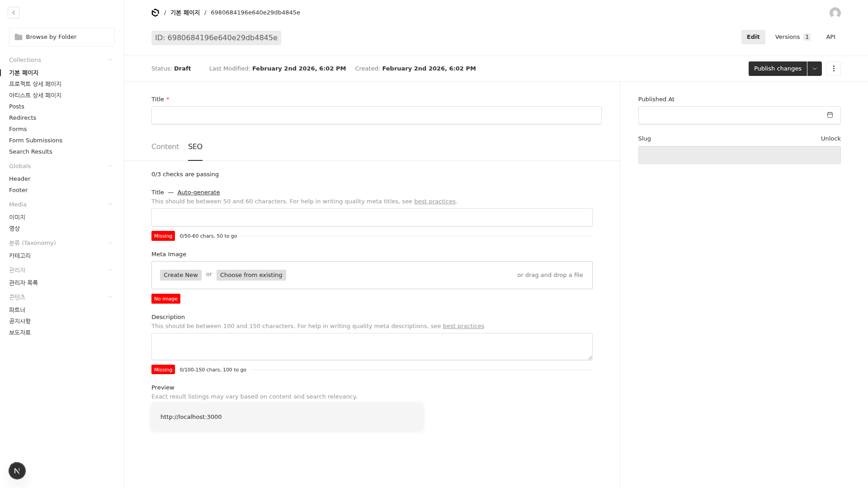Click into the SEO Description textarea

[372, 347]
